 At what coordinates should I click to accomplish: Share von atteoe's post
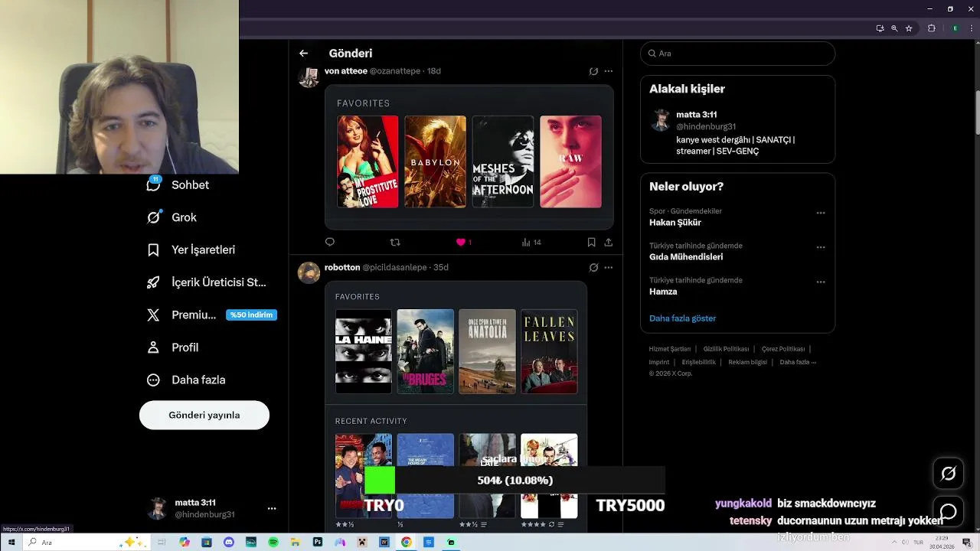tap(609, 242)
